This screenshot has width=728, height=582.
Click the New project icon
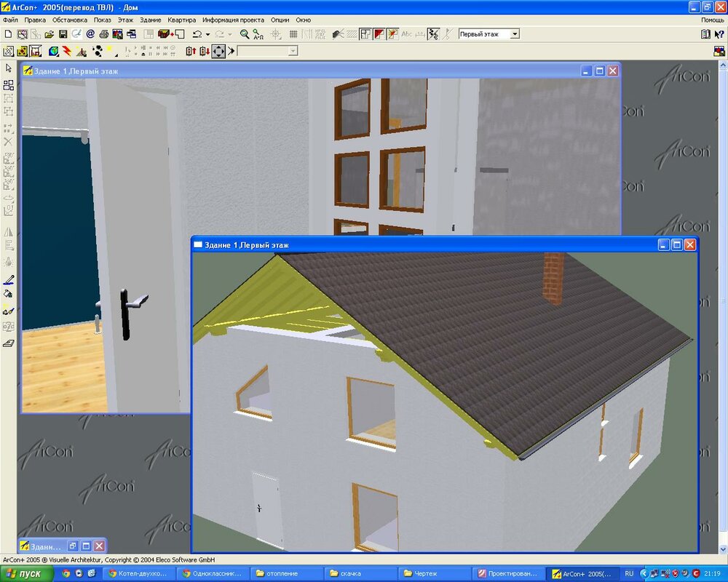(8, 34)
